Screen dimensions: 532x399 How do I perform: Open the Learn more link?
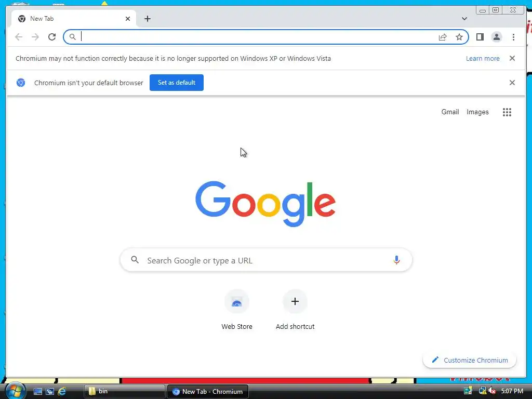coord(483,58)
